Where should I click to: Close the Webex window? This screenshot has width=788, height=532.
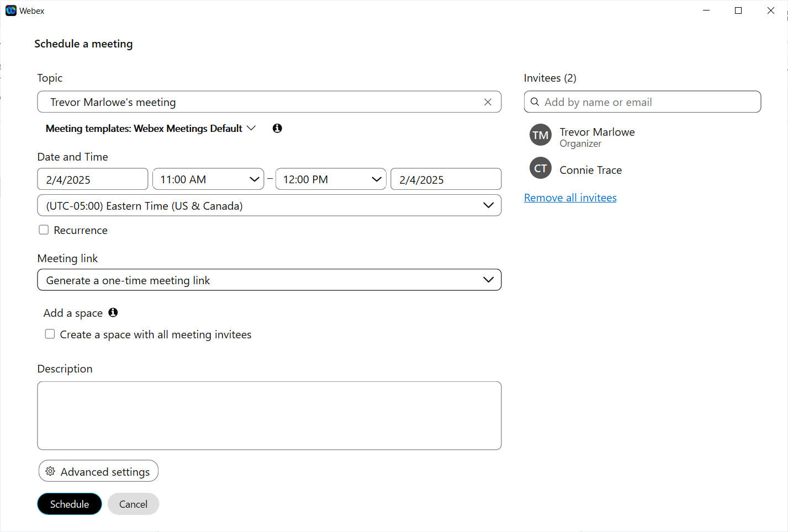click(x=771, y=10)
